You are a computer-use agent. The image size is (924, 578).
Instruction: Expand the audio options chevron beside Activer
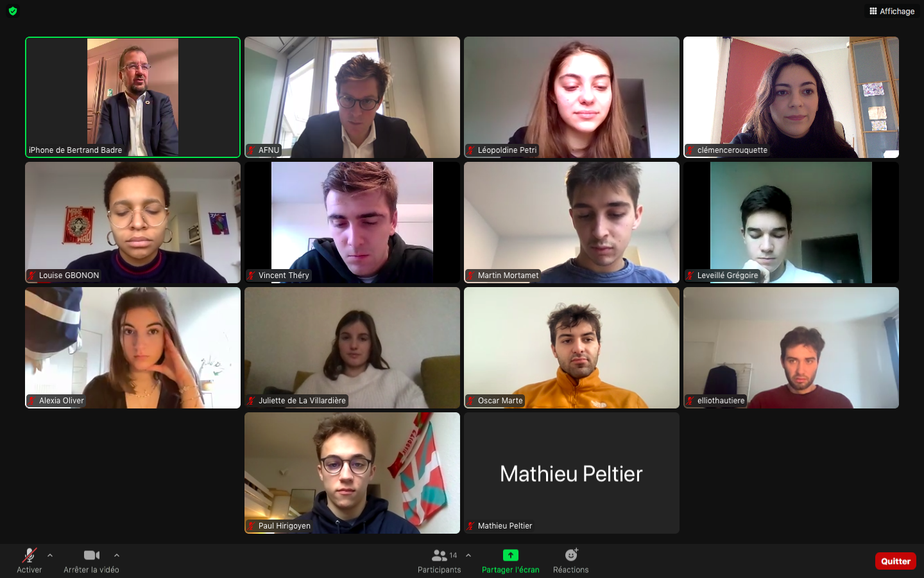coord(50,556)
